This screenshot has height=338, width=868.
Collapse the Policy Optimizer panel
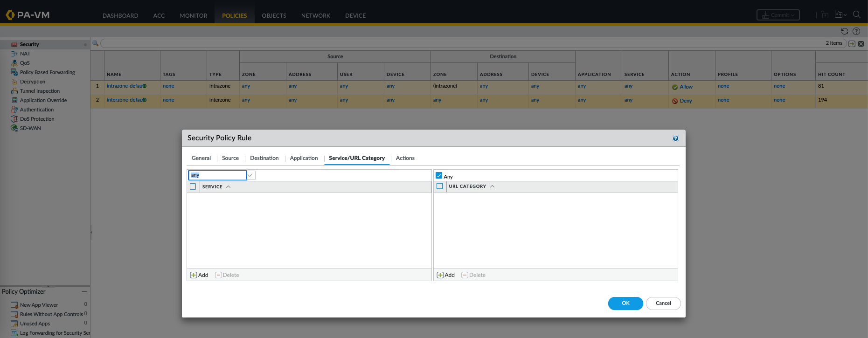click(x=84, y=291)
